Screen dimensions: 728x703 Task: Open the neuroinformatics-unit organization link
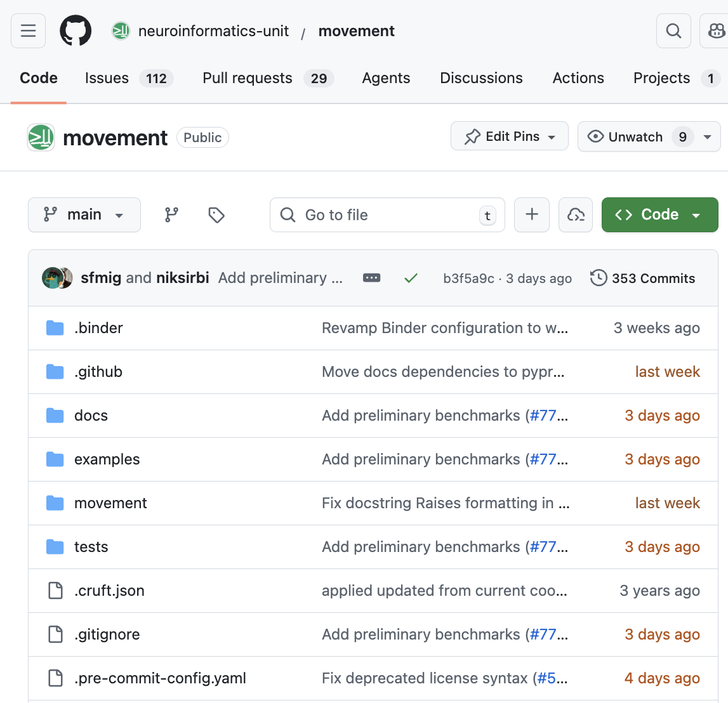pos(213,31)
